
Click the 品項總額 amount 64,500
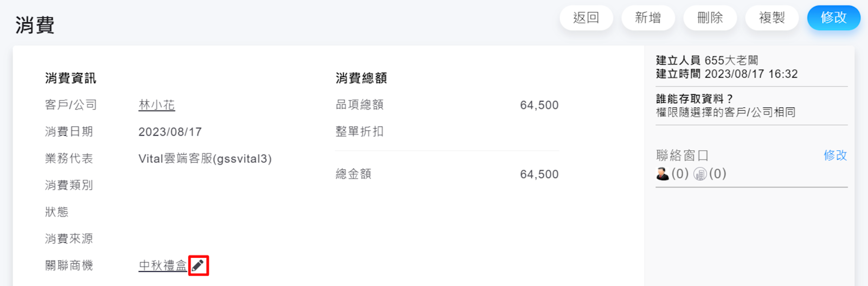point(539,105)
